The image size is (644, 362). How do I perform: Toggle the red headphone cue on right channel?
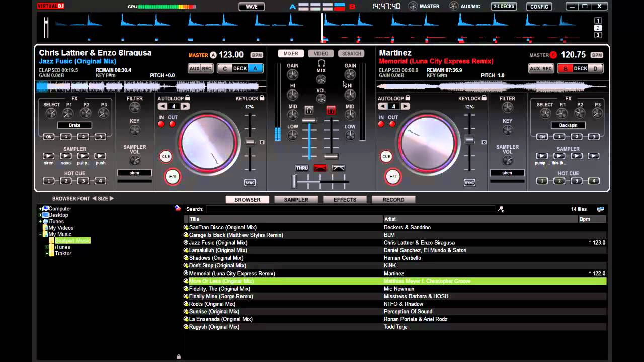[x=331, y=110]
